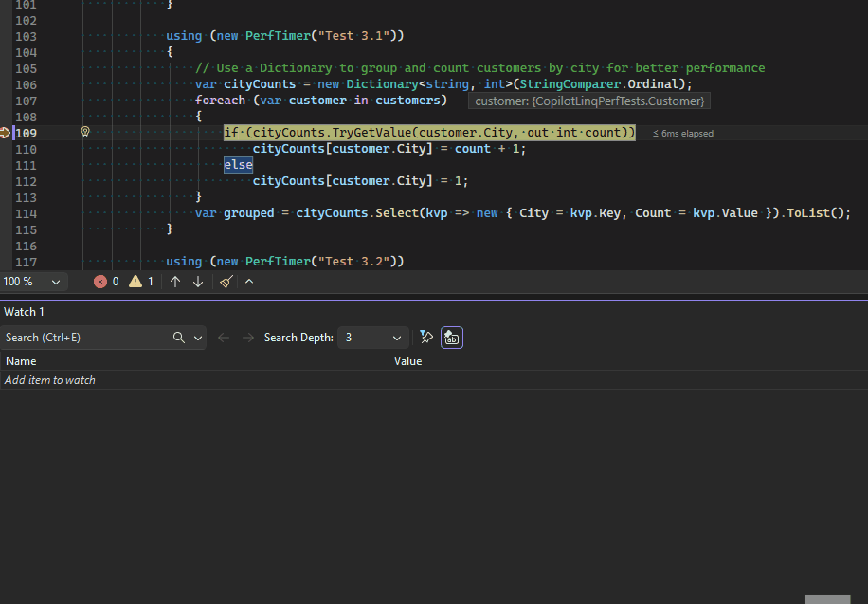Click the yellow execution arrow at line 109
This screenshot has height=604, width=868.
[x=5, y=132]
